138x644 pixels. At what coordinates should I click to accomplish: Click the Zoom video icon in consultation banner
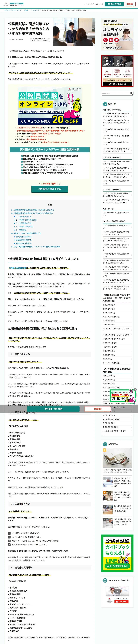[x=111, y=40]
